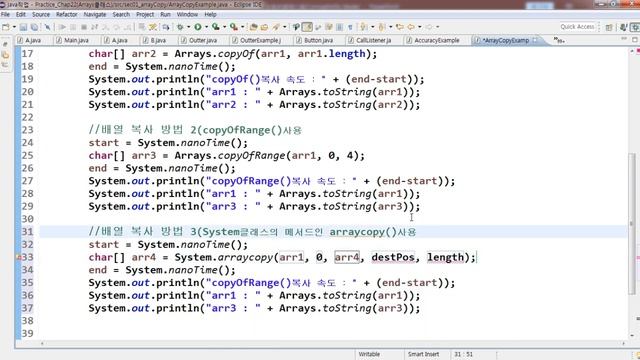Image resolution: width=640 pixels, height=360 pixels.
Task: Minimize the editor area icon
Action: 624,39
